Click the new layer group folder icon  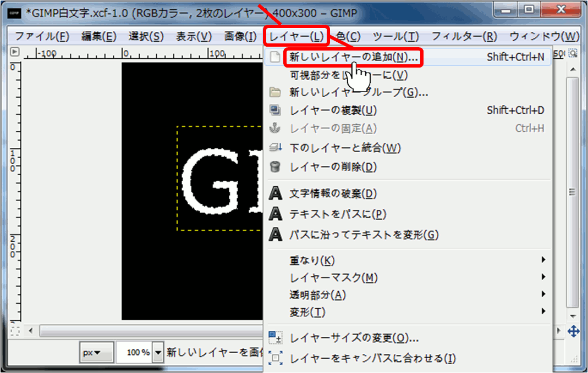(x=276, y=92)
